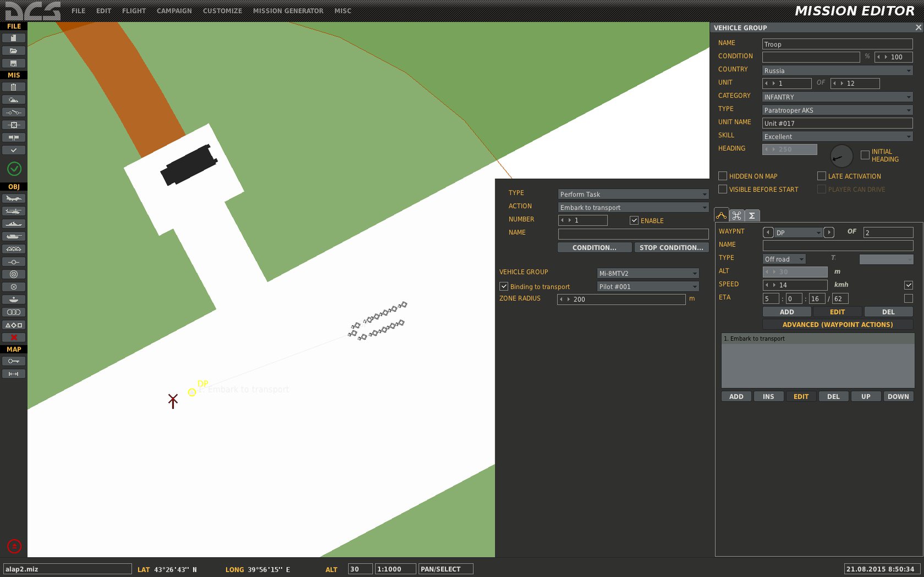Image resolution: width=924 pixels, height=577 pixels.
Task: Select the airplane group tool
Action: (14, 199)
